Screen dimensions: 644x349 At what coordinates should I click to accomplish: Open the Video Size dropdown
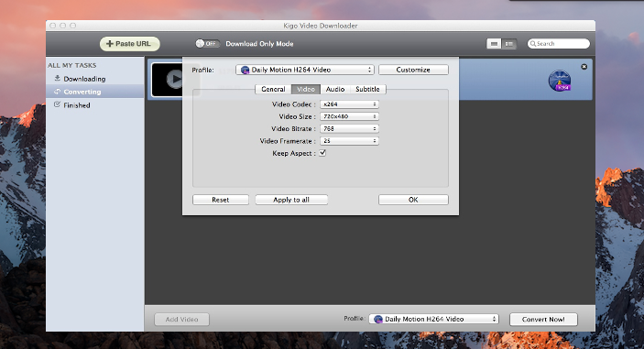(x=349, y=116)
